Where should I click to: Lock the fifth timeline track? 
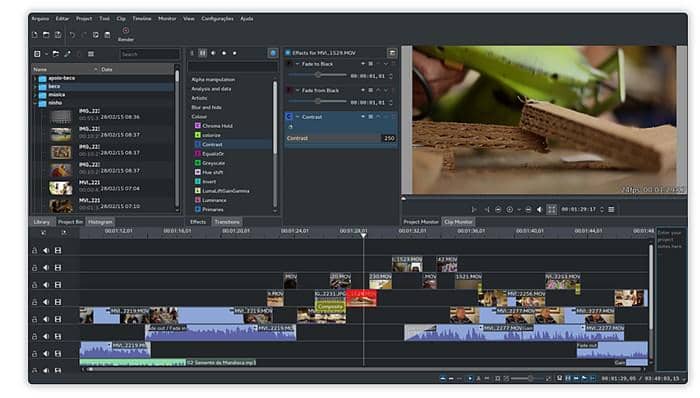point(35,319)
